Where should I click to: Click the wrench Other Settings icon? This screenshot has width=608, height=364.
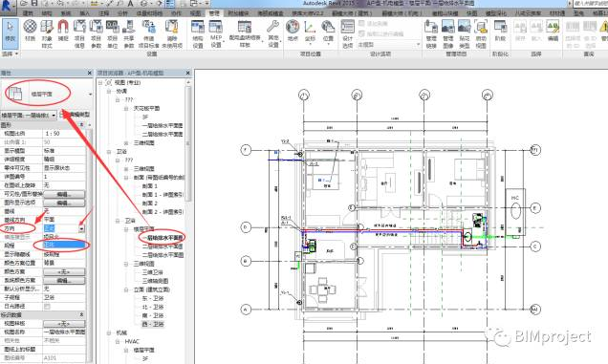point(273,33)
